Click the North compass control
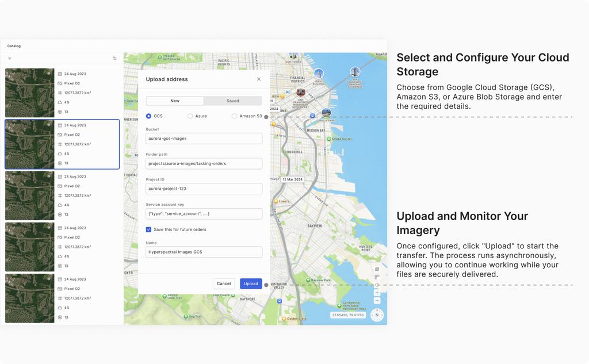The width and height of the screenshot is (589, 364). pyautogui.click(x=377, y=315)
